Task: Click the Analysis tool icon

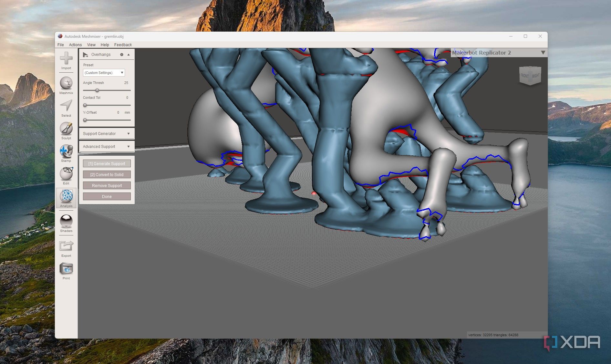Action: pos(66,198)
